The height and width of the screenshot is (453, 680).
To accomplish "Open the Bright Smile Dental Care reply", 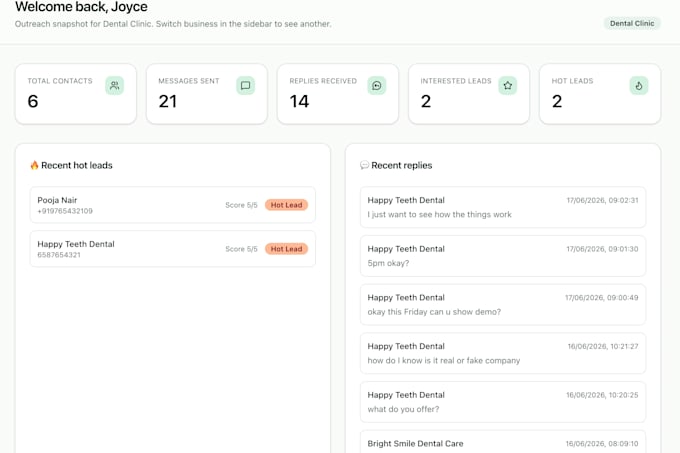I will point(503,442).
